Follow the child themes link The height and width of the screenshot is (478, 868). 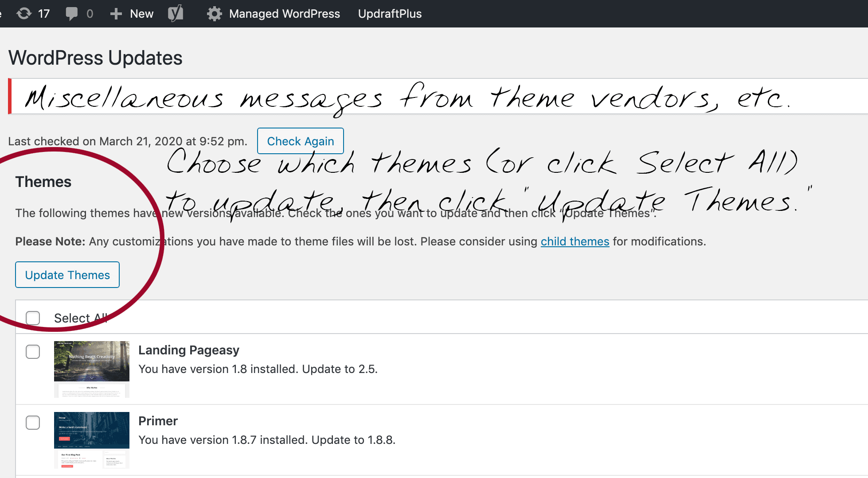[x=575, y=241]
